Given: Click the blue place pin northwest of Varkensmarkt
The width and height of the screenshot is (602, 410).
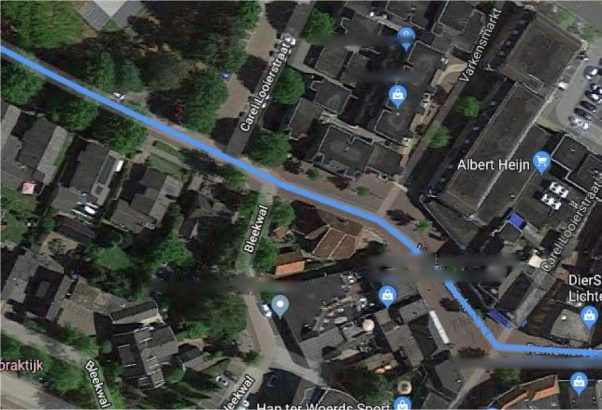Looking at the screenshot, I should point(406,38).
